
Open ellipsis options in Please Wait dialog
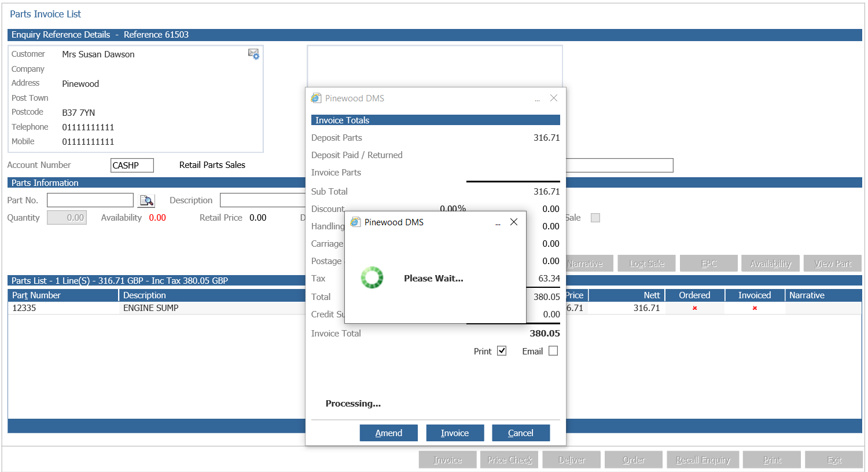498,223
